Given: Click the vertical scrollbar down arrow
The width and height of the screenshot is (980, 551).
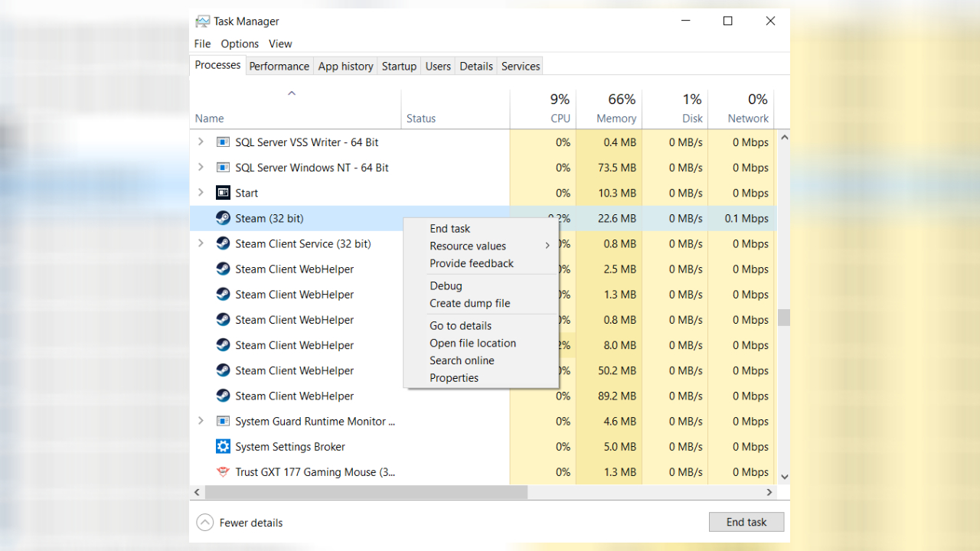Looking at the screenshot, I should [784, 477].
